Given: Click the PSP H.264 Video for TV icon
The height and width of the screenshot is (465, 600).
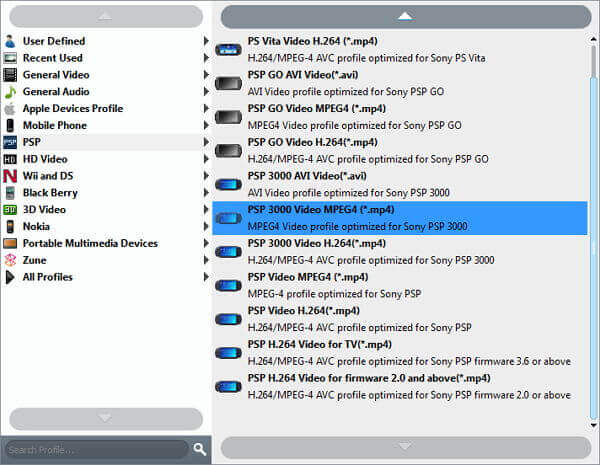Looking at the screenshot, I should pyautogui.click(x=228, y=353).
